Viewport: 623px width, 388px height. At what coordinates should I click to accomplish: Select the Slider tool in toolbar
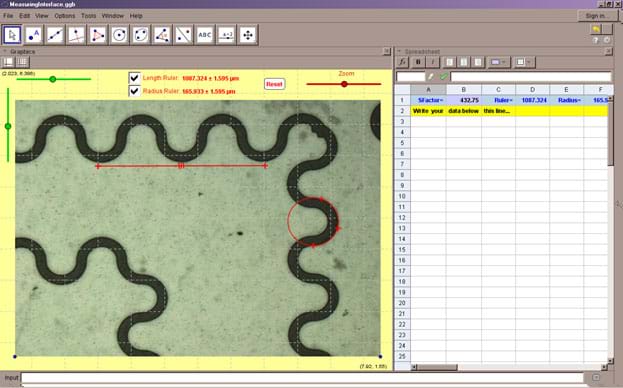(x=226, y=35)
